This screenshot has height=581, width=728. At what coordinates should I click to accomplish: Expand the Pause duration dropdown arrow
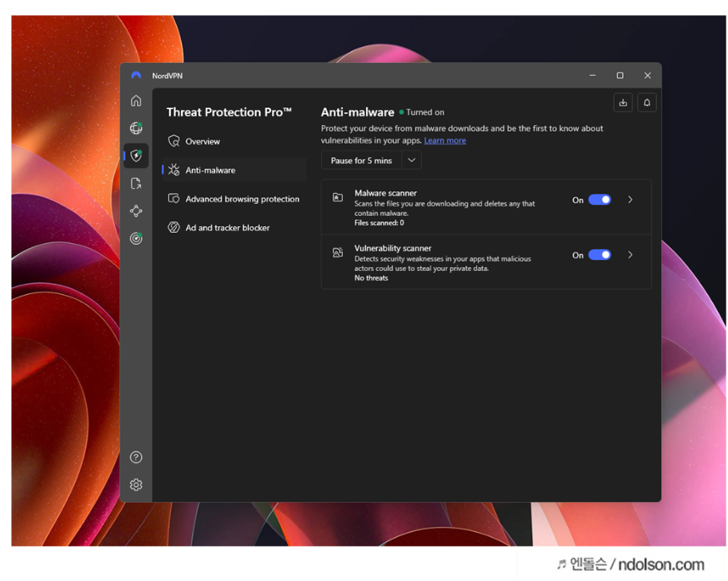point(411,160)
